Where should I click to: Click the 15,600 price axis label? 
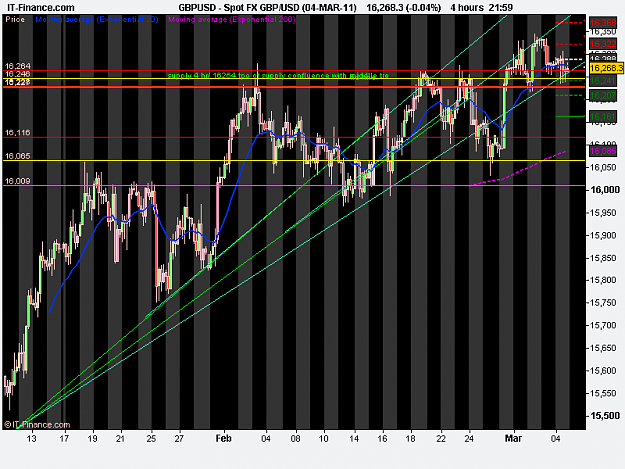click(605, 371)
